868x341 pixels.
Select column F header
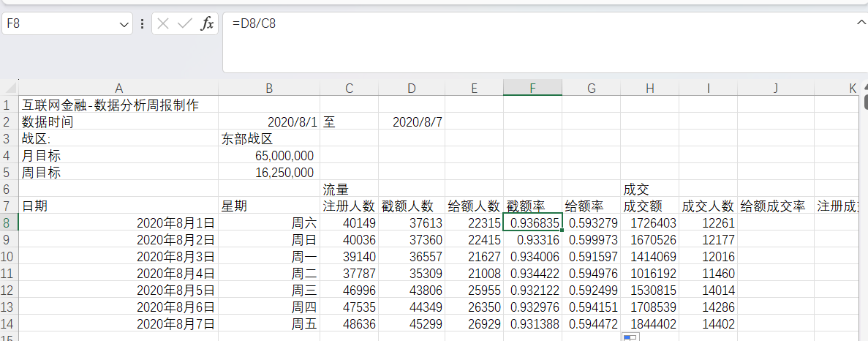pos(532,89)
